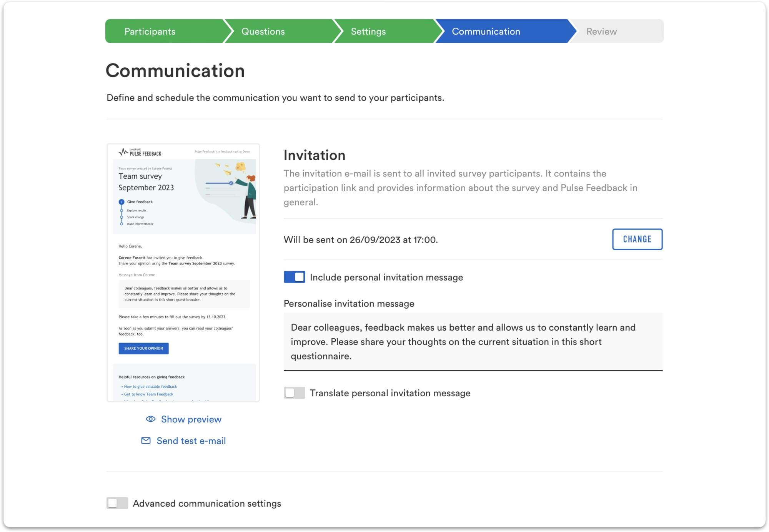Open the Send test e-mail link
Screen dimensions: 769x532
point(191,441)
